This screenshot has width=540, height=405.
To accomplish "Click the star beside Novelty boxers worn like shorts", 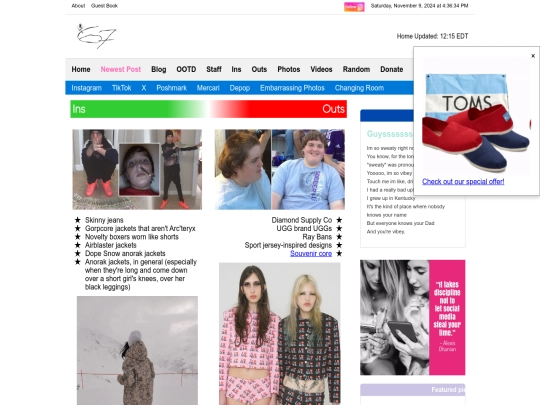I will pyautogui.click(x=77, y=237).
